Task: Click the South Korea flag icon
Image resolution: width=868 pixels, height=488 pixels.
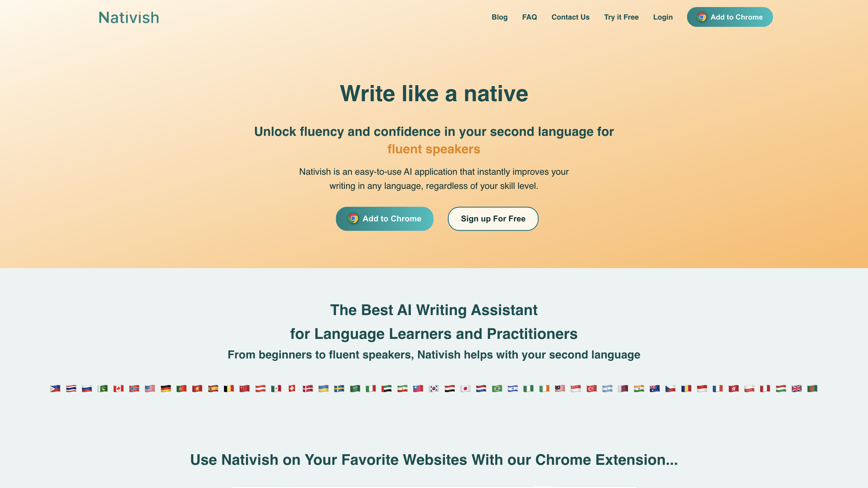Action: [x=434, y=388]
